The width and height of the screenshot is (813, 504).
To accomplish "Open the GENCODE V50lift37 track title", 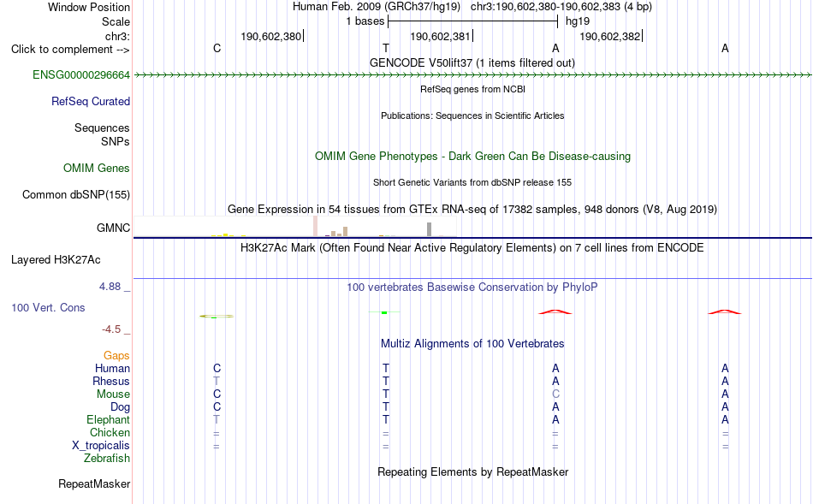I will 472,62.
